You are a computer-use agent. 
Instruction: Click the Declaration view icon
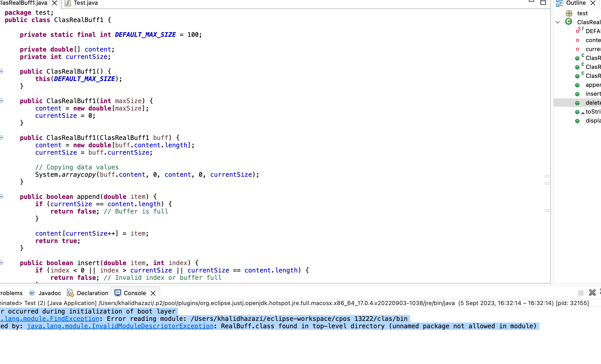coord(70,293)
